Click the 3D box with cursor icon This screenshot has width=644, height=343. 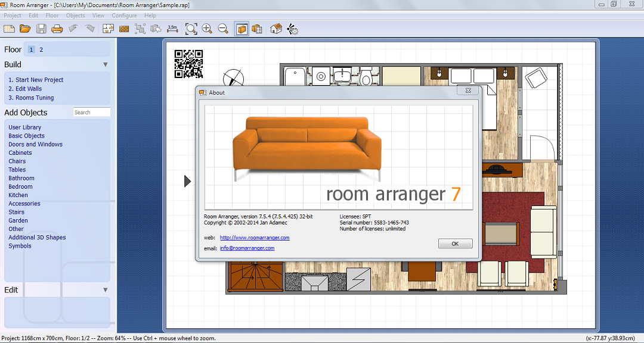coord(156,29)
